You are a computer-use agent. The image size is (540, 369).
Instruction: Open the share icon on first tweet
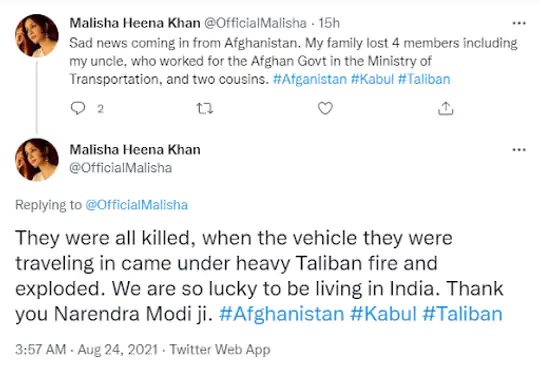pos(445,108)
